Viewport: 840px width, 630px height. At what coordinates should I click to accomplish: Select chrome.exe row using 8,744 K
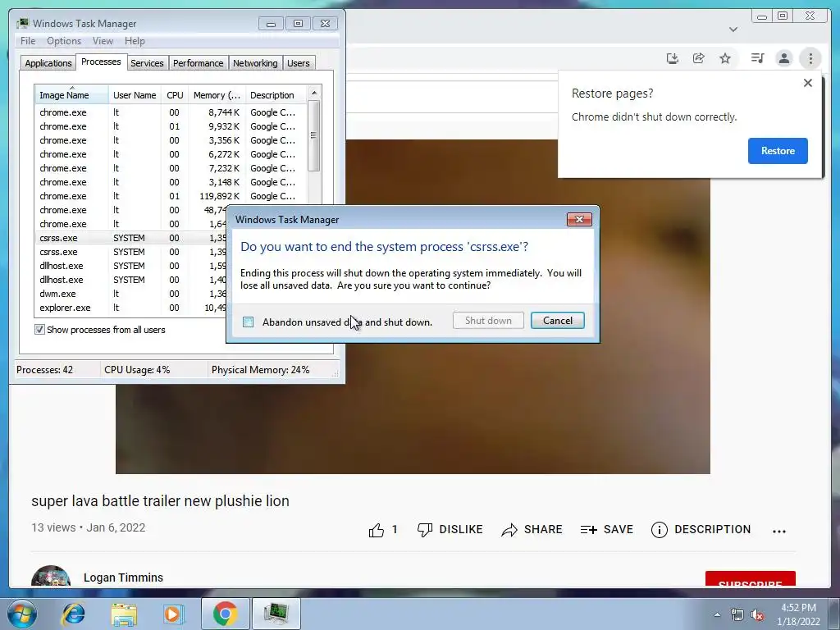[171, 112]
